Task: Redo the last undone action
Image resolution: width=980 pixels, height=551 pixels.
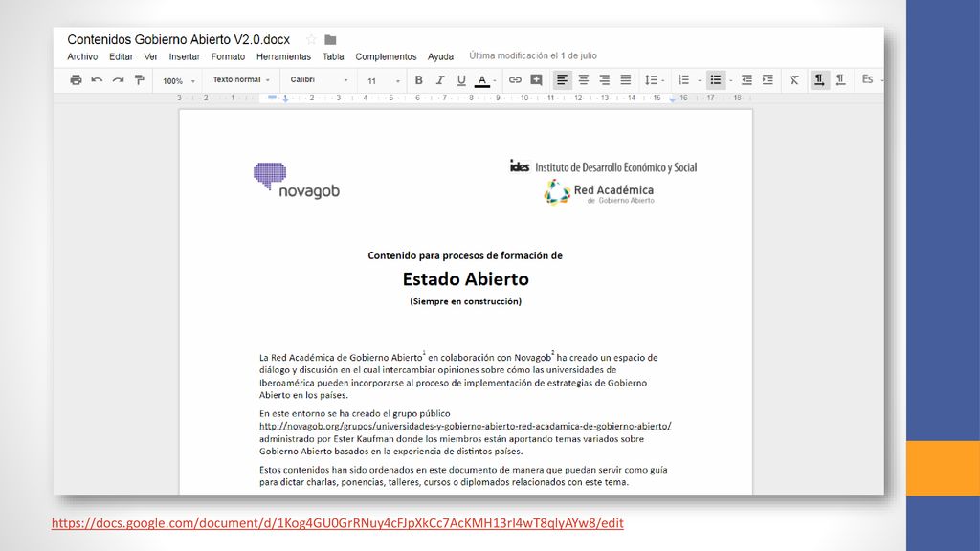Action: click(x=118, y=80)
